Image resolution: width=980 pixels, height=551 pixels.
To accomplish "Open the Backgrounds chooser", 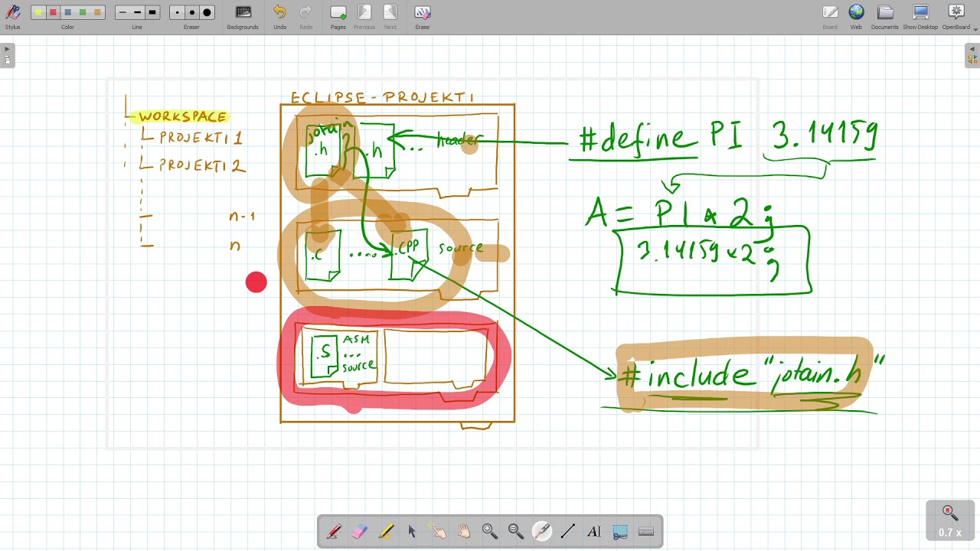I will coord(243,16).
